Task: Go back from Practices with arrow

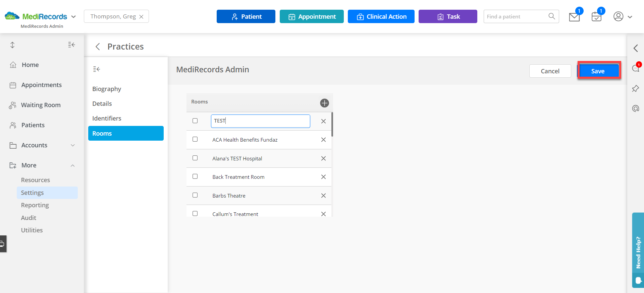Action: pyautogui.click(x=98, y=47)
